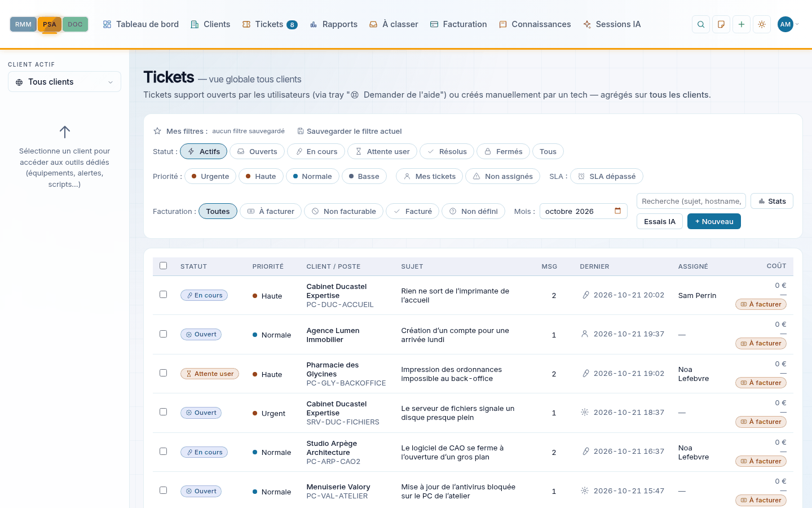Open ticket Le serveur de fichiers signale
The width and height of the screenshot is (812, 508).
pyautogui.click(x=457, y=413)
